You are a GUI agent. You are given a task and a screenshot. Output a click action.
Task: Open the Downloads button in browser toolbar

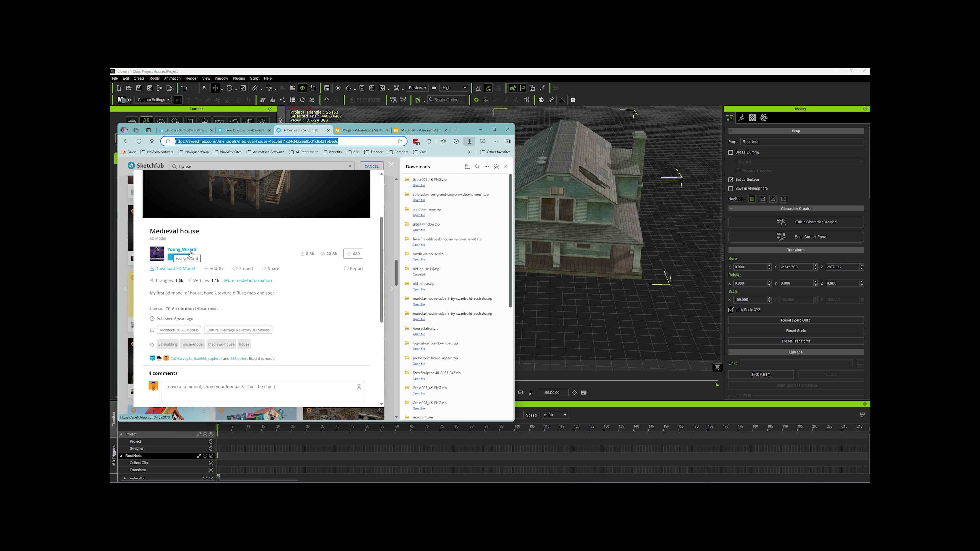coord(469,141)
